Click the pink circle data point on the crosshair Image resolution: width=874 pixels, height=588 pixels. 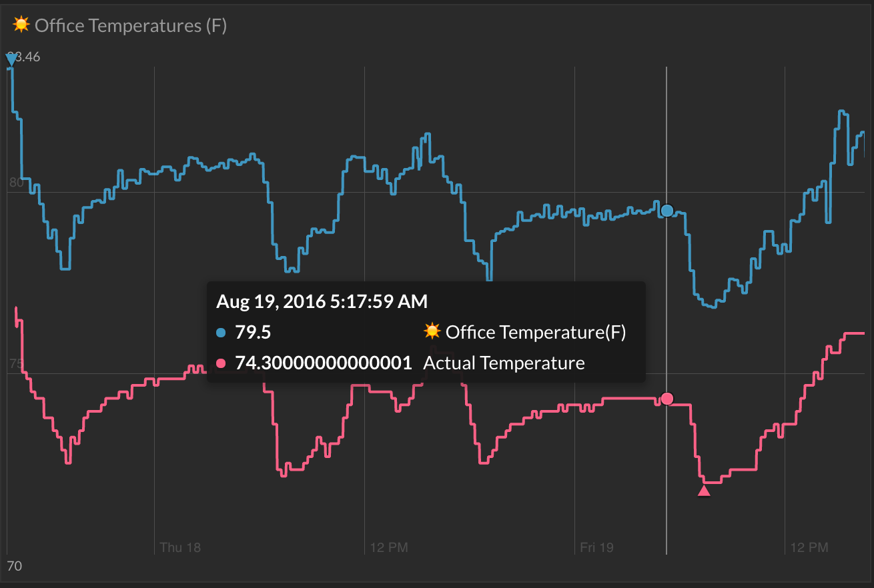click(x=667, y=399)
